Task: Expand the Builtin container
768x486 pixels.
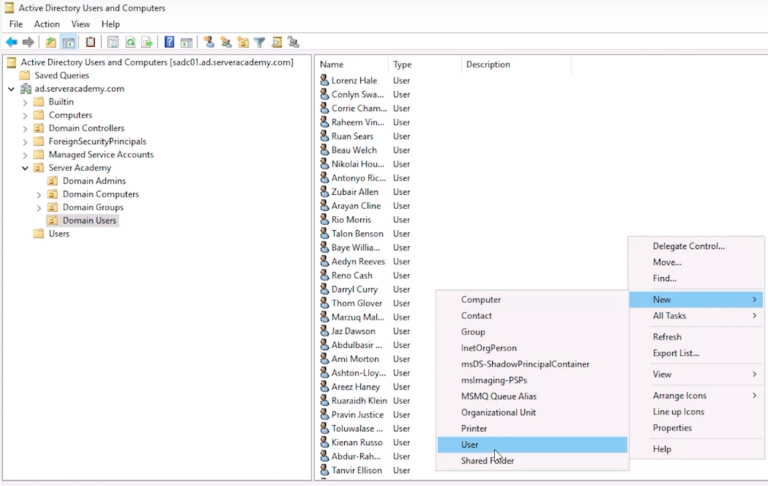Action: coord(25,102)
